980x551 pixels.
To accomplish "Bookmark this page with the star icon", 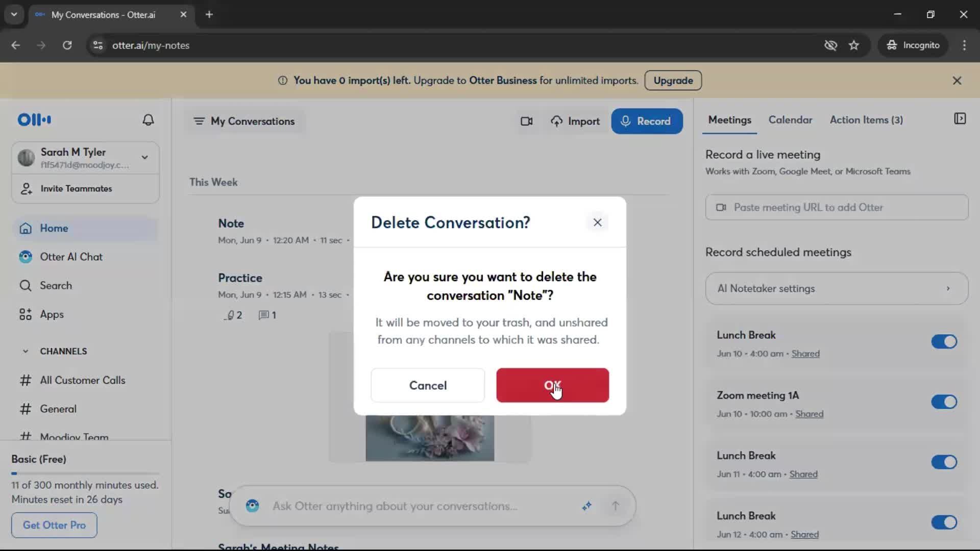I will pos(854,45).
